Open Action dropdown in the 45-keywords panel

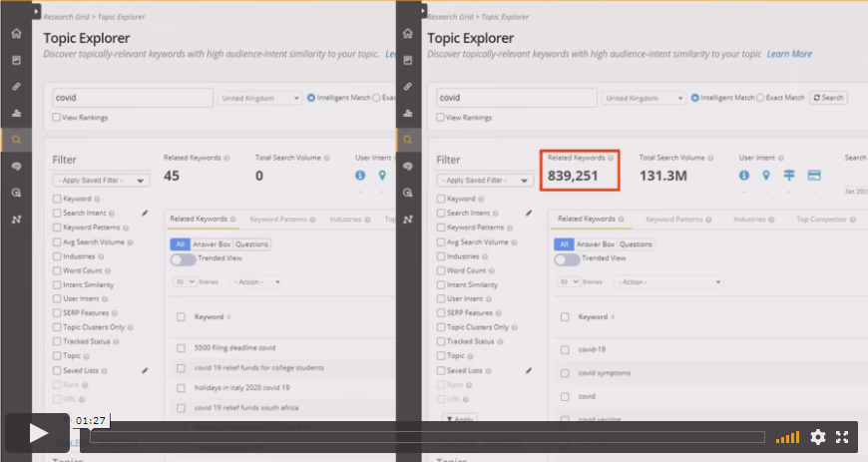coord(256,282)
